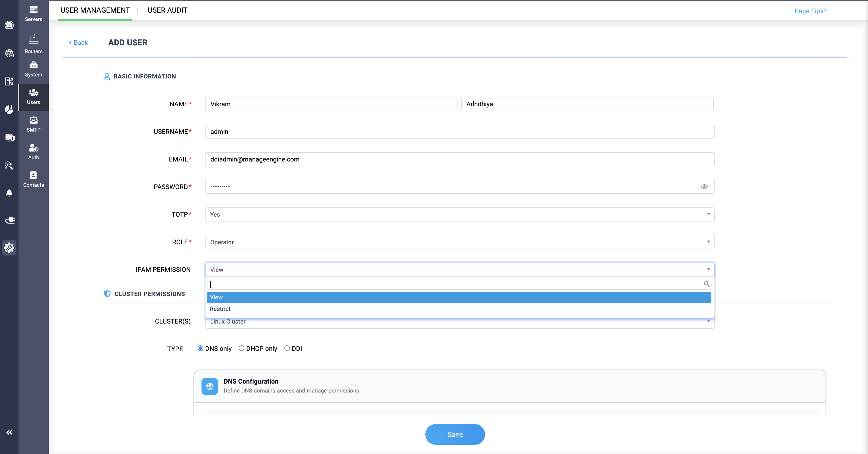868x454 pixels.
Task: Select the DHCP only radio button
Action: click(x=242, y=348)
